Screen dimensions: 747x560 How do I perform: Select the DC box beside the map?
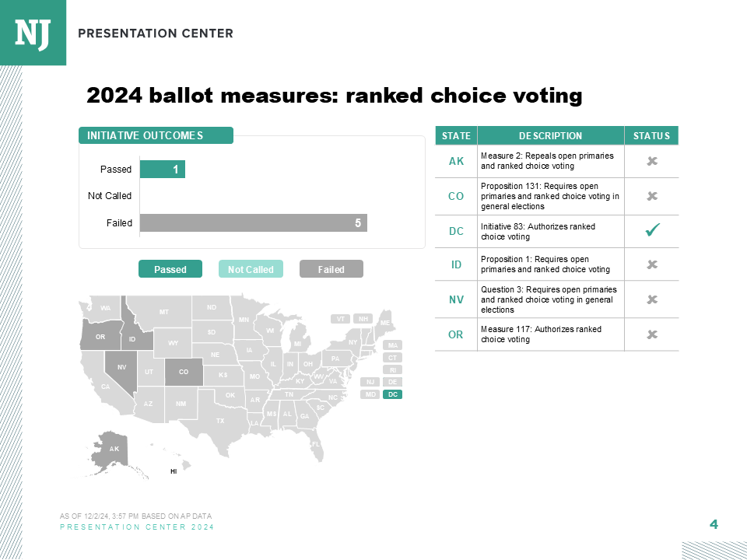pos(393,394)
